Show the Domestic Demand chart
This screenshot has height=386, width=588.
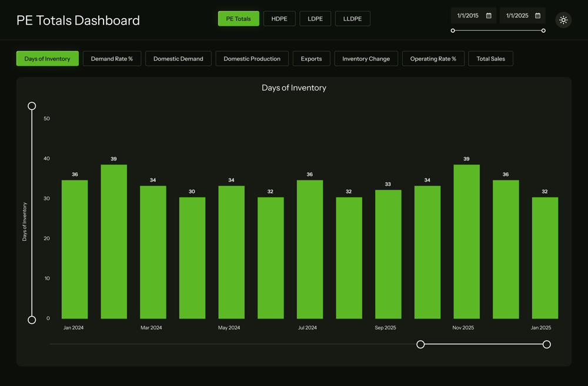pyautogui.click(x=178, y=59)
